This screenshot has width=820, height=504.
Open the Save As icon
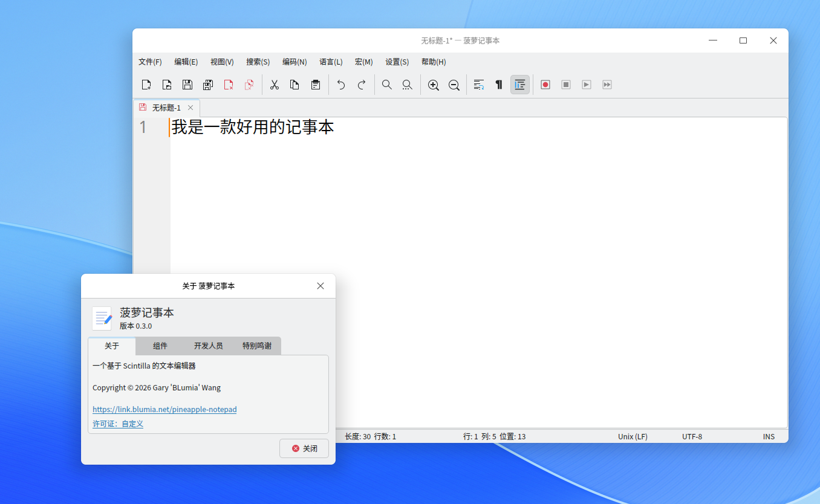(x=208, y=85)
